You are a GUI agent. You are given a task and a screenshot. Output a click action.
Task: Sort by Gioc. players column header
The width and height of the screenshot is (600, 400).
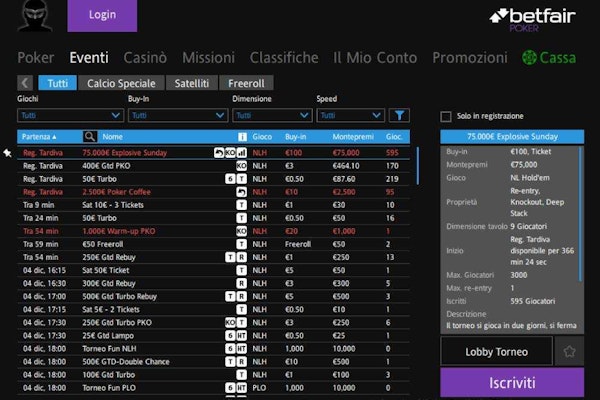click(394, 137)
